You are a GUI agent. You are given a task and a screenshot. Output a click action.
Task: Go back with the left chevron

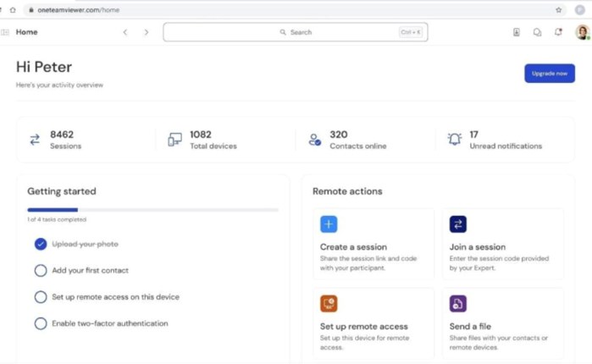click(x=125, y=32)
